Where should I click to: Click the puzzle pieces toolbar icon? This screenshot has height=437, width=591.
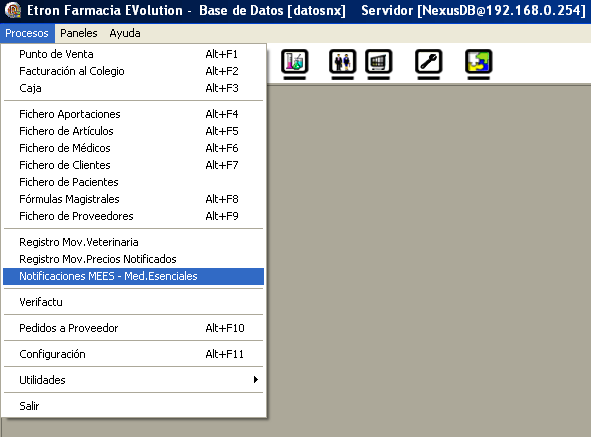[478, 62]
